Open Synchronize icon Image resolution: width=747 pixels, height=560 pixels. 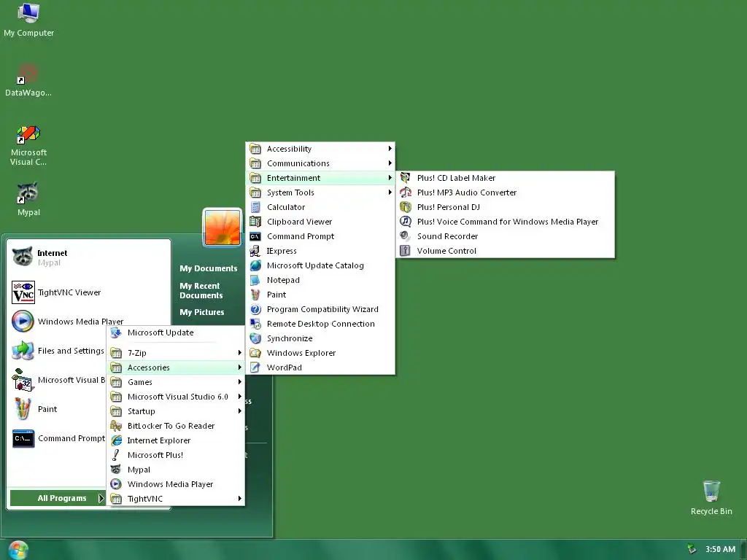(255, 338)
